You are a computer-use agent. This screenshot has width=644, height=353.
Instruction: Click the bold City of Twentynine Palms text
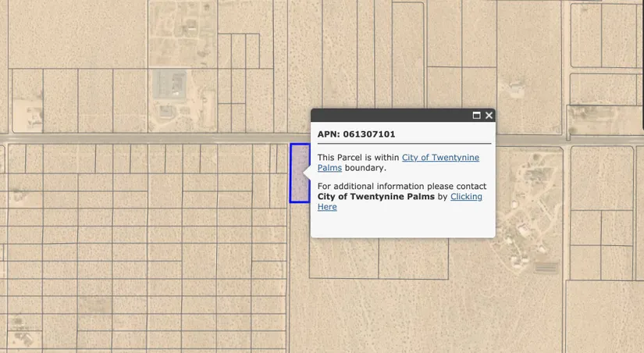[376, 197]
